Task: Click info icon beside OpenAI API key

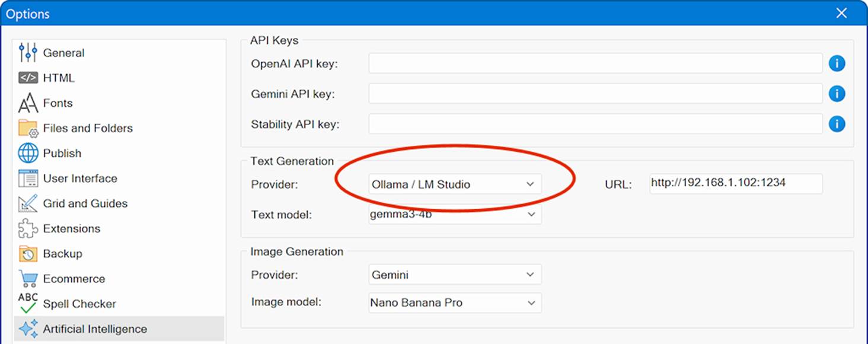Action: click(x=837, y=63)
